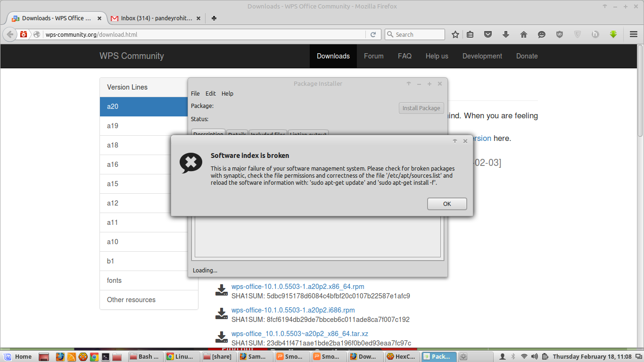Image resolution: width=644 pixels, height=362 pixels.
Task: Open the Donate page link
Action: [527, 56]
